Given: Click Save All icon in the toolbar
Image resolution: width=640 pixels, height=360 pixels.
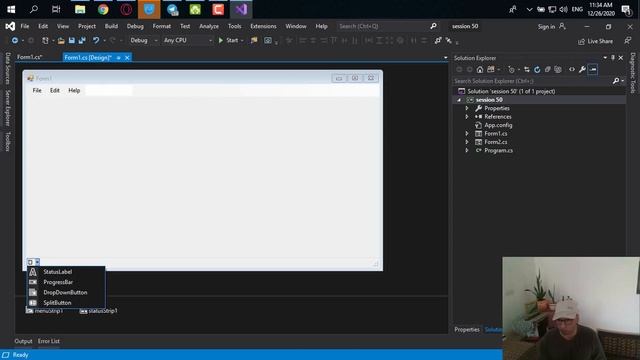Looking at the screenshot, I should point(82,40).
